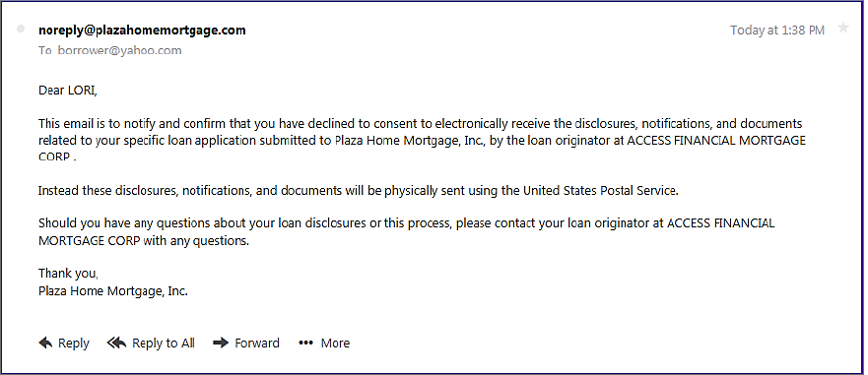Click sender address noreply@plazahomemortgage.com
Image resolution: width=868 pixels, height=375 pixels.
tap(142, 31)
